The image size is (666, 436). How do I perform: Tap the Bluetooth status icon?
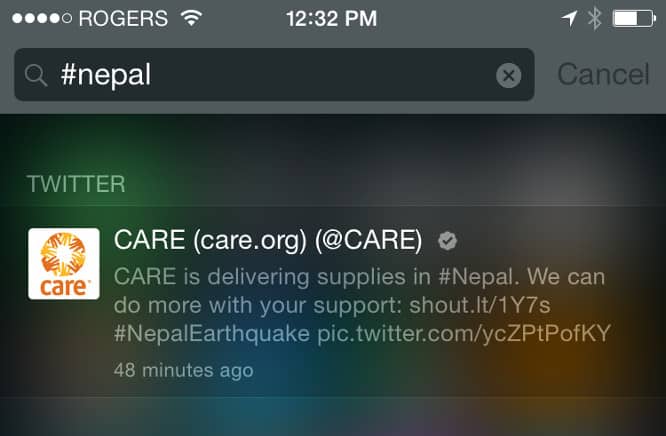tap(594, 19)
